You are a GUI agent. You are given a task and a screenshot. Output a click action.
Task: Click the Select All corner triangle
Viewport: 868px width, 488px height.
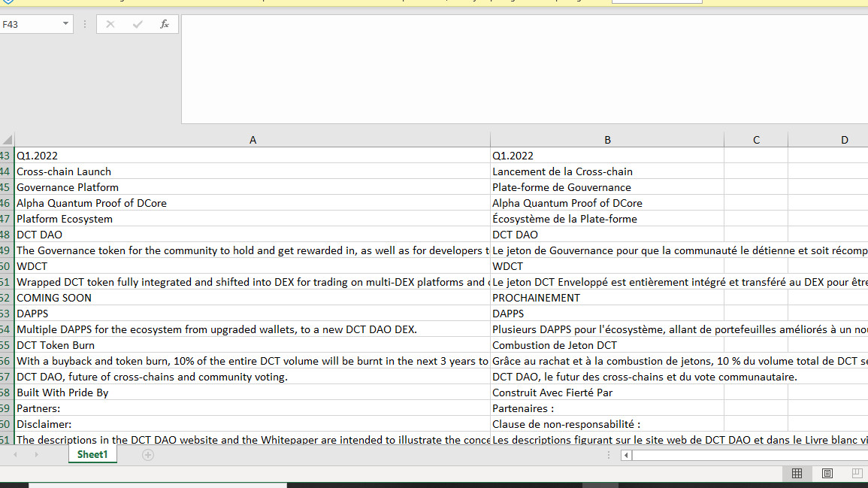(8, 140)
